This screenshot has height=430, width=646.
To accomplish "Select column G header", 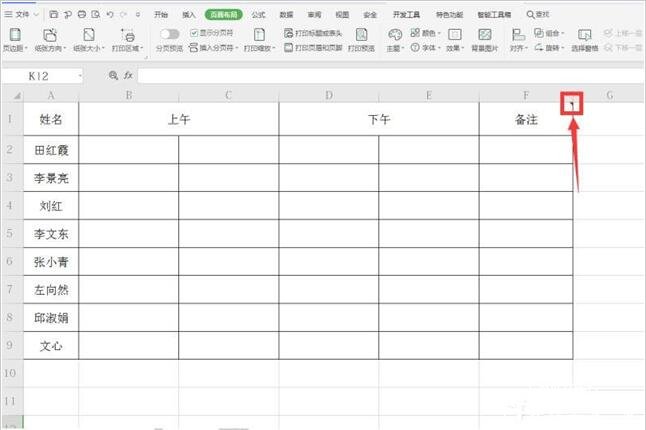I will [x=610, y=95].
